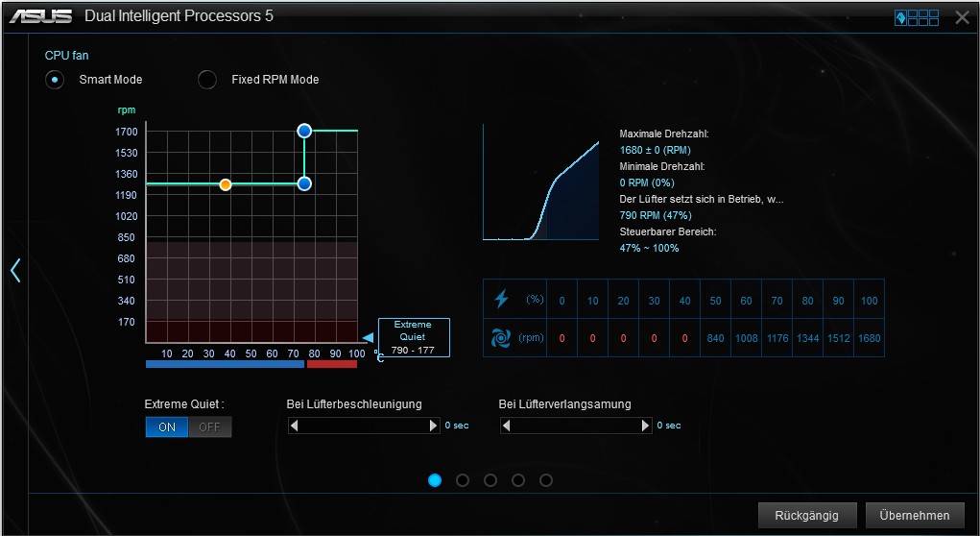Viewport: 980px width, 536px height.
Task: Select the upper blue curve point at 1700 rpm
Action: [304, 131]
